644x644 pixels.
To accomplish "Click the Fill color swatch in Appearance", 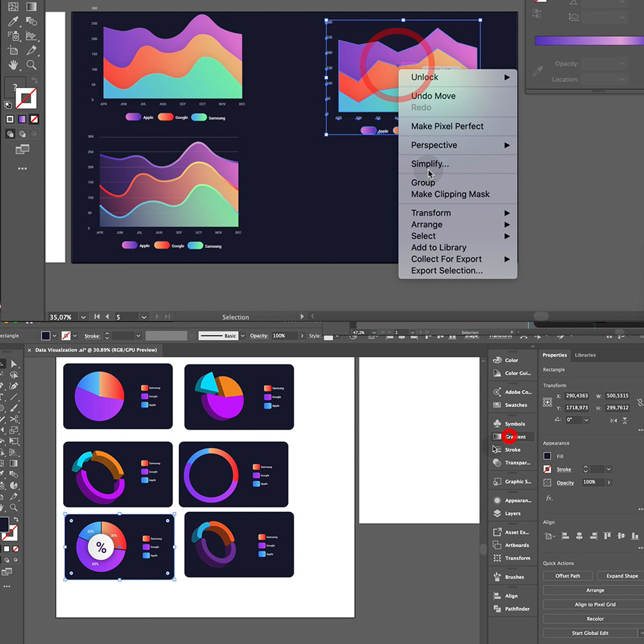I will (x=547, y=456).
